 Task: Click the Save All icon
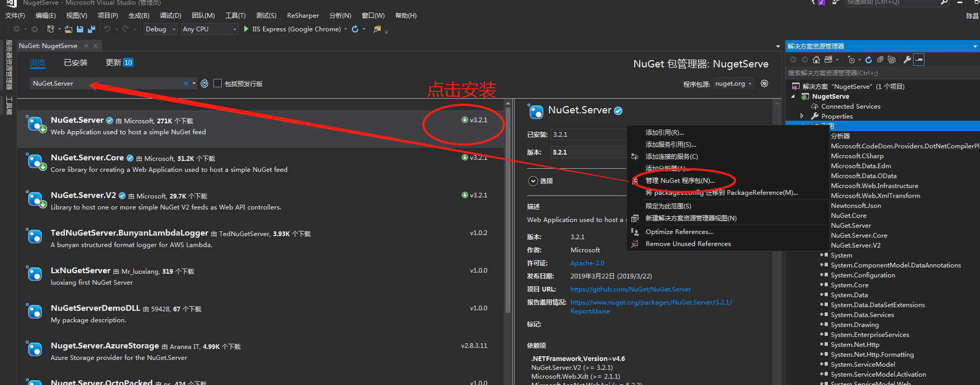point(92,29)
